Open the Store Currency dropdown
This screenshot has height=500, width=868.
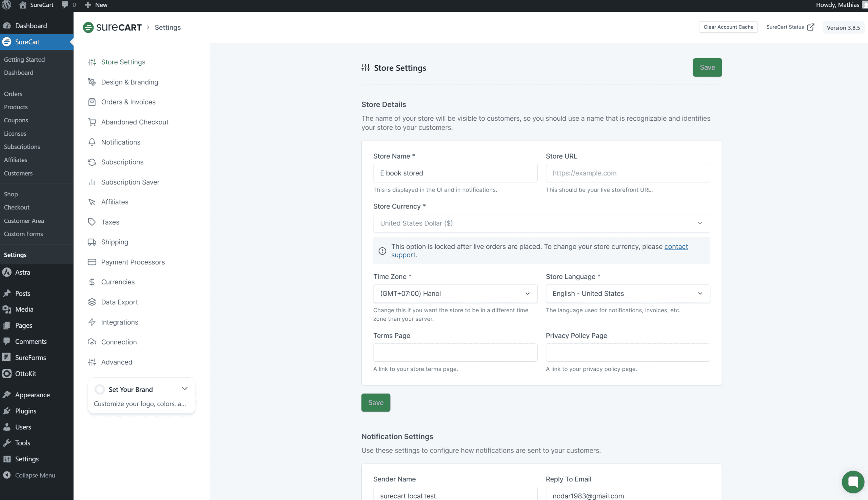(x=541, y=223)
